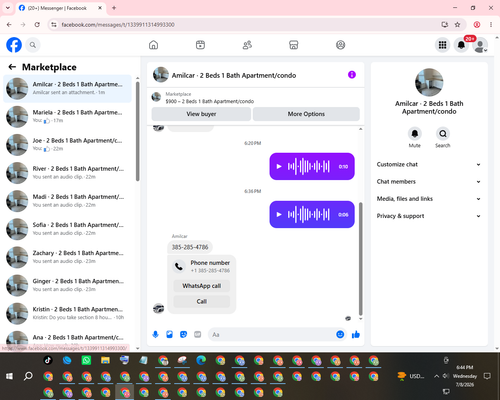This screenshot has width=500, height=400.
Task: Open Ginger conversation in list
Action: pyautogui.click(x=67, y=285)
